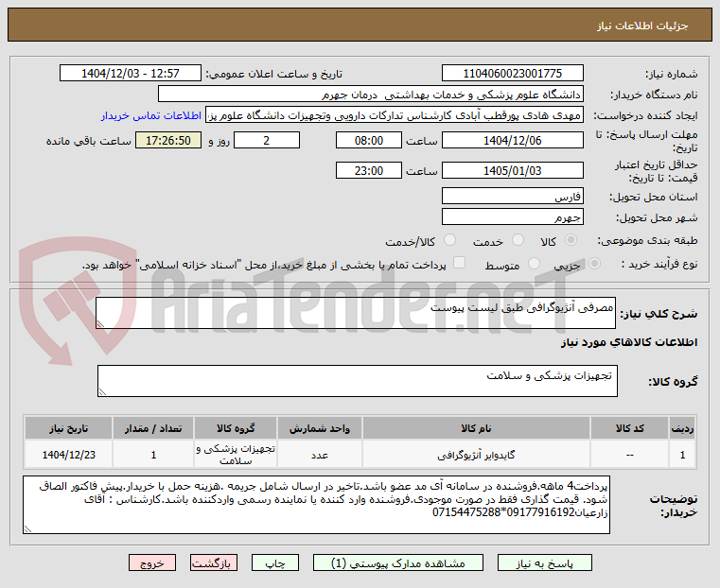Click the resize grip of توضیحات خریدار textarea
Viewport: 720px width, 588px height.
(x=28, y=529)
